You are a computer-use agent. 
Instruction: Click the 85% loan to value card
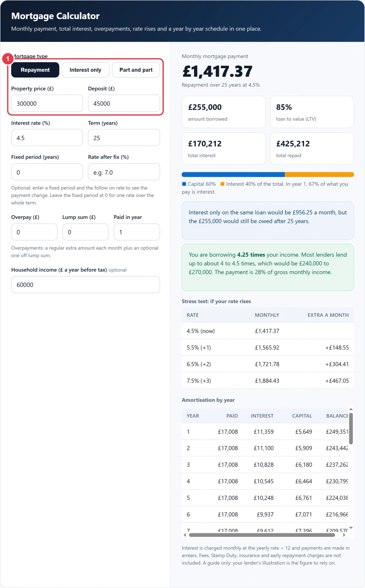(x=312, y=112)
